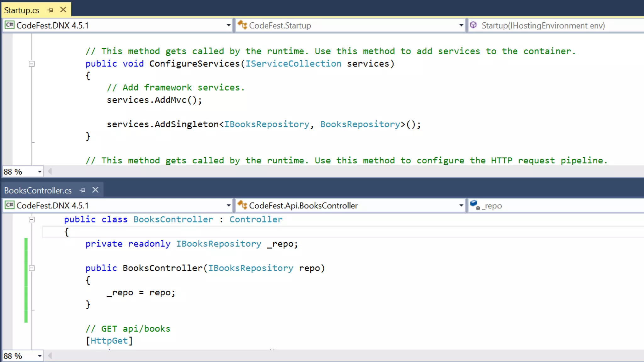Image resolution: width=644 pixels, height=362 pixels.
Task: Open CodeFest.DNX 4.5.1 project dropdown in Startup.cs
Action: [x=228, y=25]
